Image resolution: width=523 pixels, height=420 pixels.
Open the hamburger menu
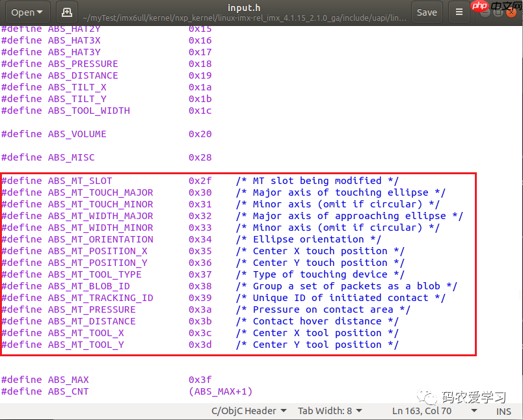coord(459,12)
